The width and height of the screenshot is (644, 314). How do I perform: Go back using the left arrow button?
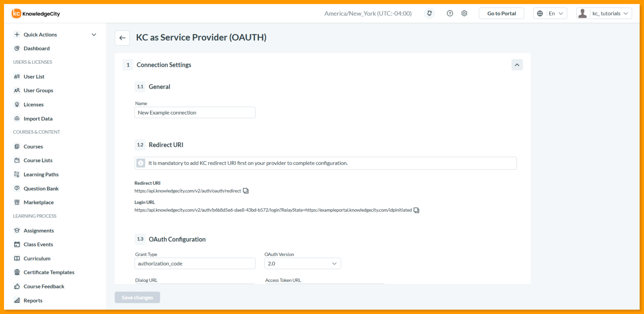coord(122,38)
